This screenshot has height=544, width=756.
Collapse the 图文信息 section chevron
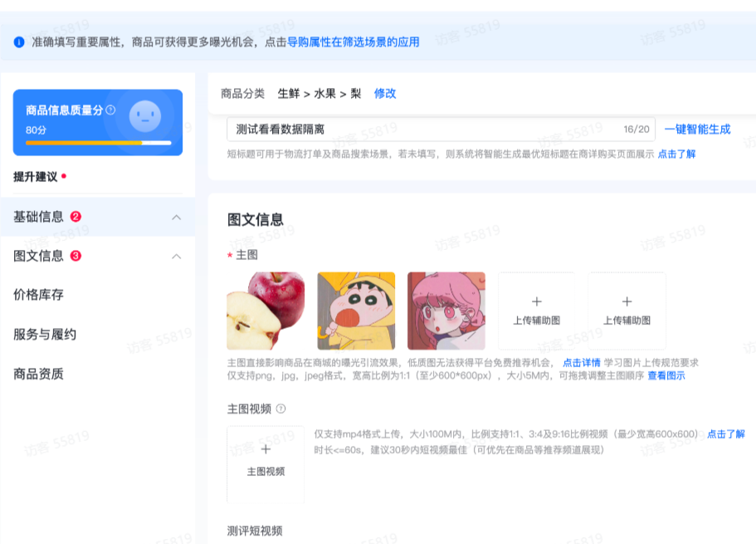pos(175,256)
